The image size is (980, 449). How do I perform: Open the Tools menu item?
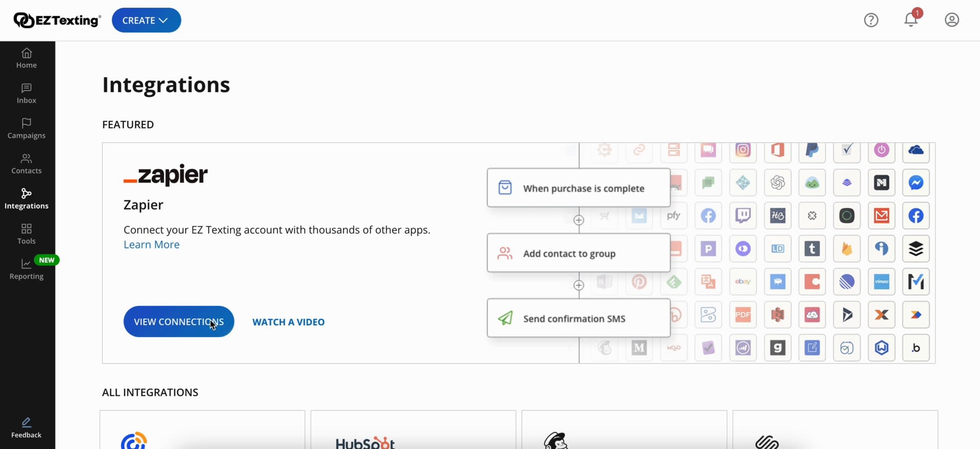tap(26, 235)
